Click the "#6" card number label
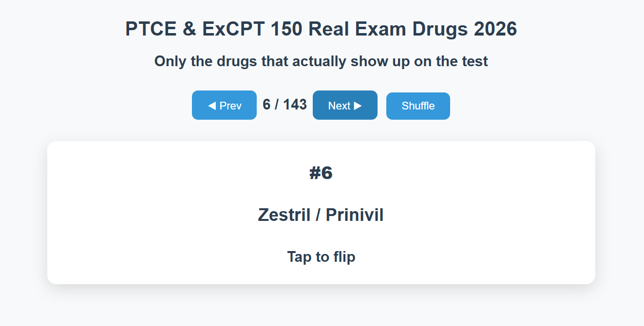This screenshot has height=326, width=644. click(x=321, y=173)
